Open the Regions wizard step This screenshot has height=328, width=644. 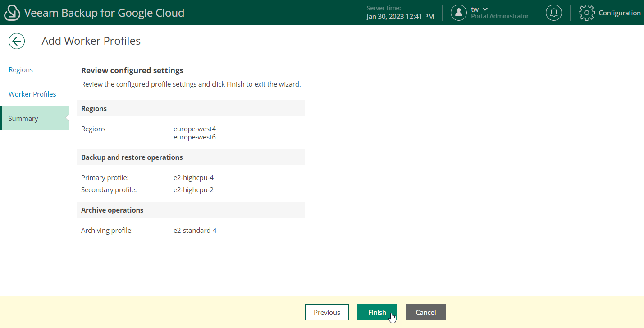point(21,70)
